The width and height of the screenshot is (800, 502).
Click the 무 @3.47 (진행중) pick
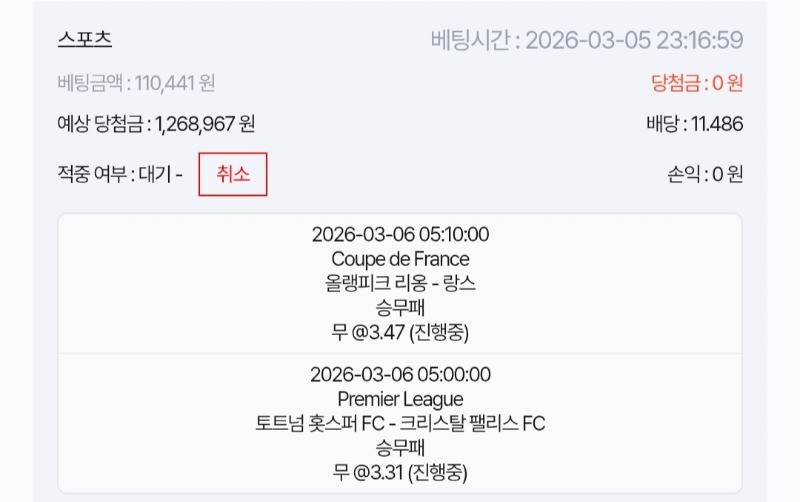coord(400,330)
